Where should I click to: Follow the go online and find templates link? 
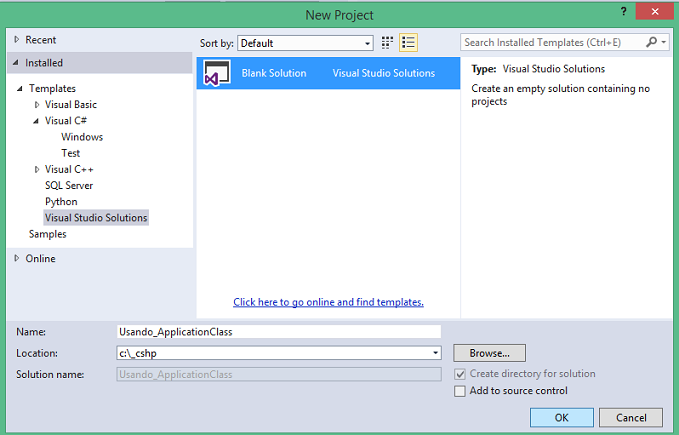(x=328, y=302)
